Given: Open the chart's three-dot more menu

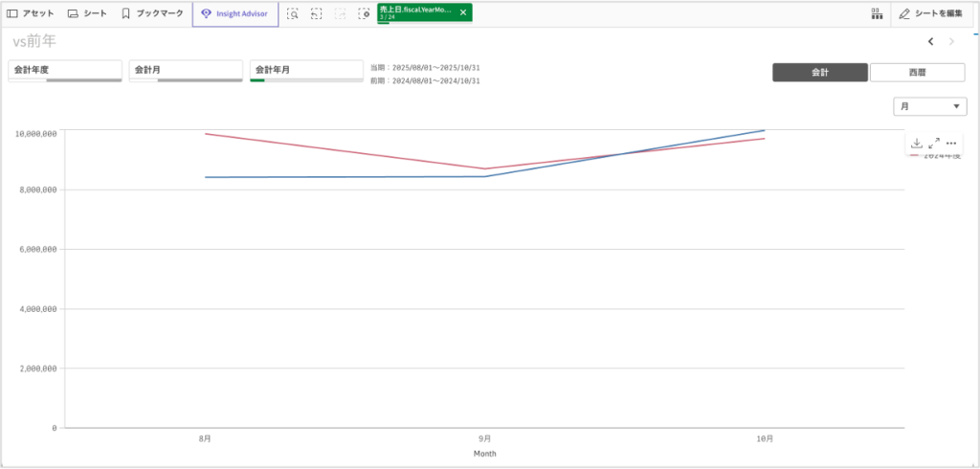Looking at the screenshot, I should pyautogui.click(x=951, y=143).
